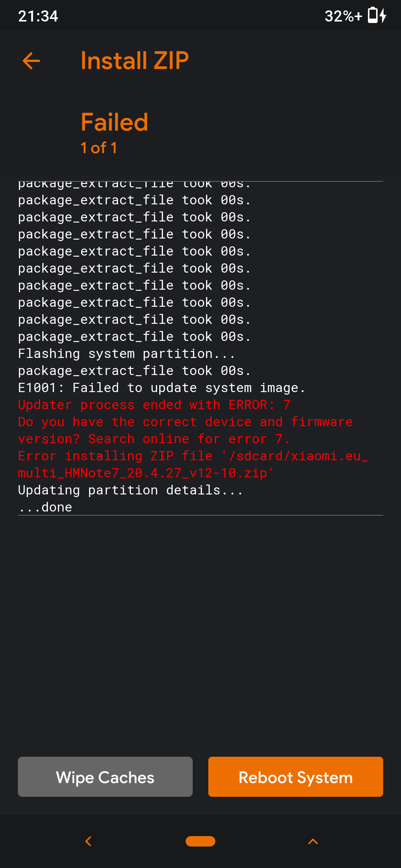Tap the Search online for error 7 line
The height and width of the screenshot is (868, 401).
(x=153, y=439)
